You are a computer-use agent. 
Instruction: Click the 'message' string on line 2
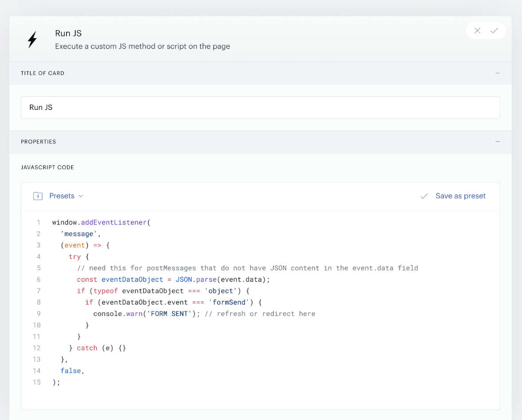click(79, 234)
